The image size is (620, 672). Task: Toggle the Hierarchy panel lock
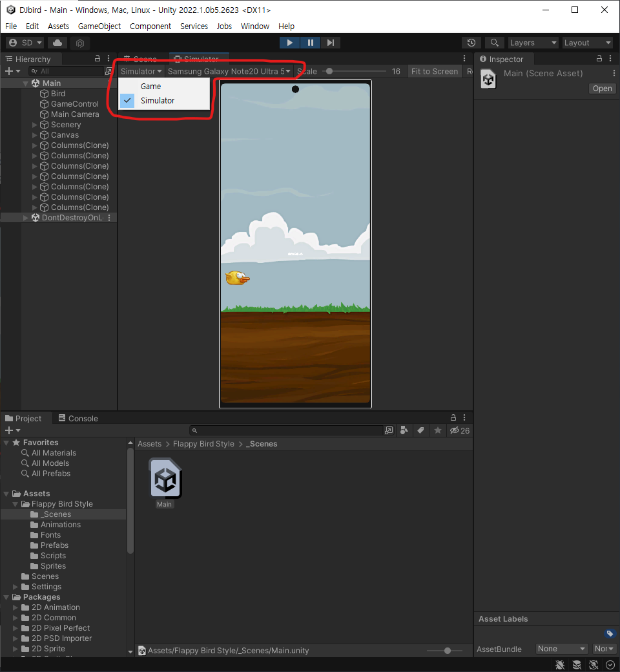[x=98, y=59]
